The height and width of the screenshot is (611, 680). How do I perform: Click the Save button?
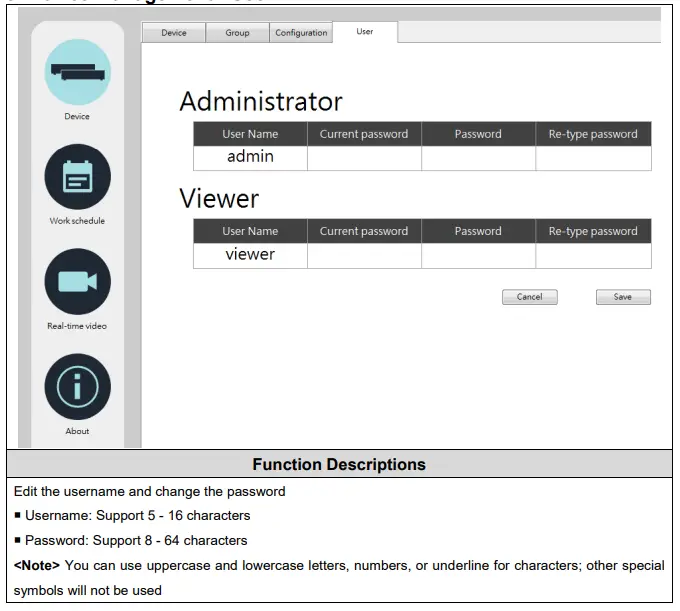pyautogui.click(x=623, y=297)
